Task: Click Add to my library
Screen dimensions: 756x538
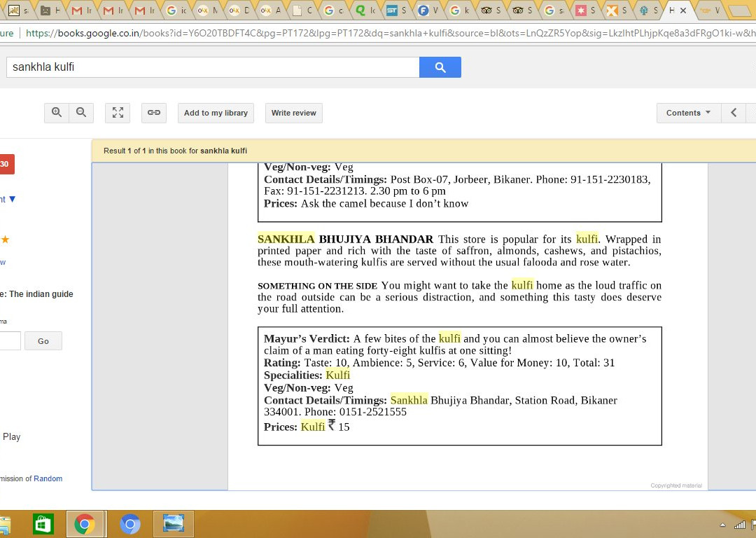Action: [216, 113]
